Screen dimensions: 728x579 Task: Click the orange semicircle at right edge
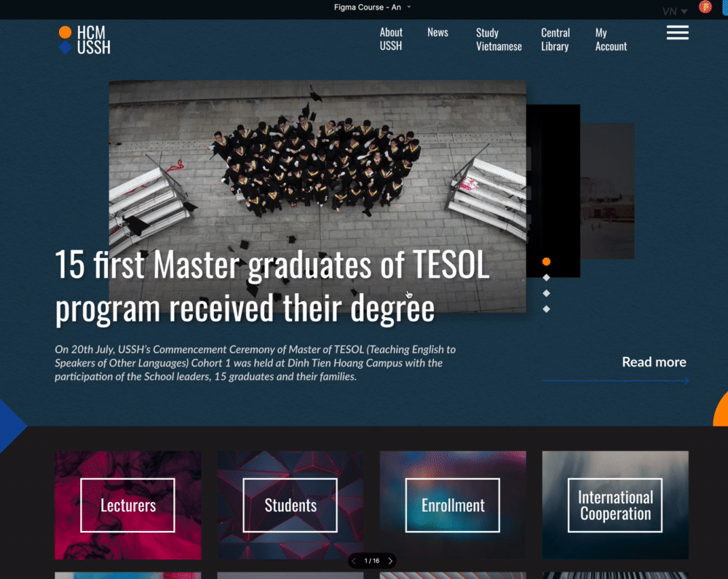pyautogui.click(x=721, y=410)
